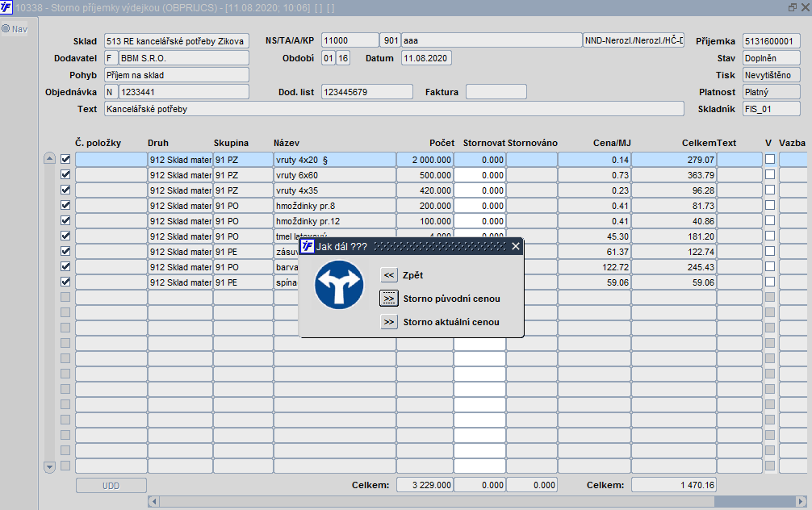Click the Příjemka number field
The width and height of the screenshot is (812, 510).
[771, 41]
